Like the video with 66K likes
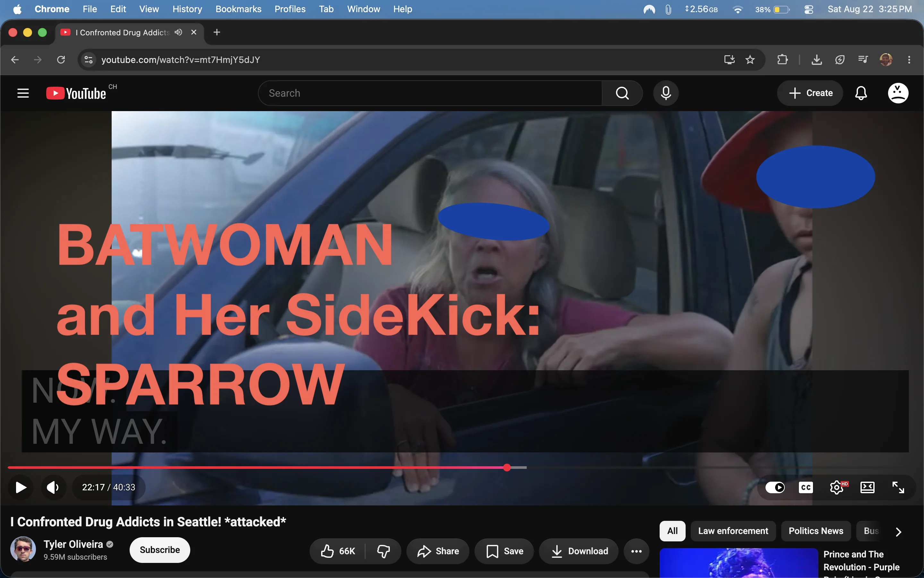 pos(338,551)
